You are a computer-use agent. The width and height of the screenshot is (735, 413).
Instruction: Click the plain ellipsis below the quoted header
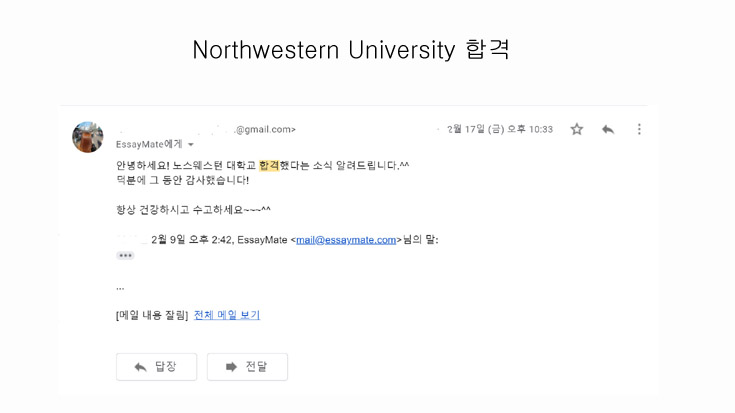click(120, 288)
